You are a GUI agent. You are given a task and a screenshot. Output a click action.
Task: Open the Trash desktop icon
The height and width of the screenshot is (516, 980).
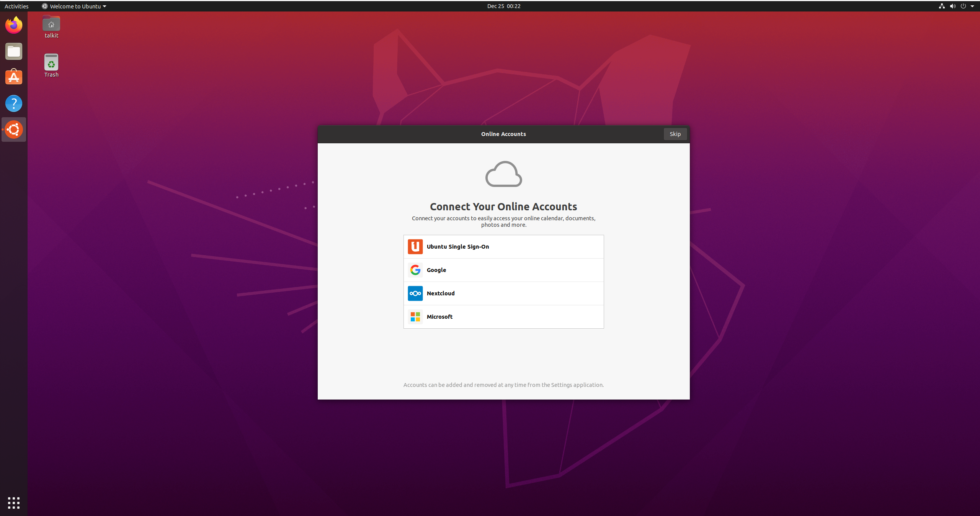tap(51, 63)
